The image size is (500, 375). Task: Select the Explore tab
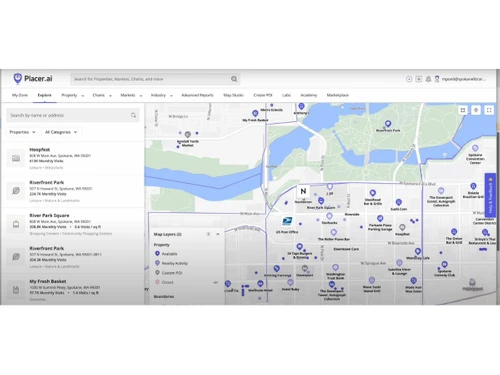(x=44, y=95)
